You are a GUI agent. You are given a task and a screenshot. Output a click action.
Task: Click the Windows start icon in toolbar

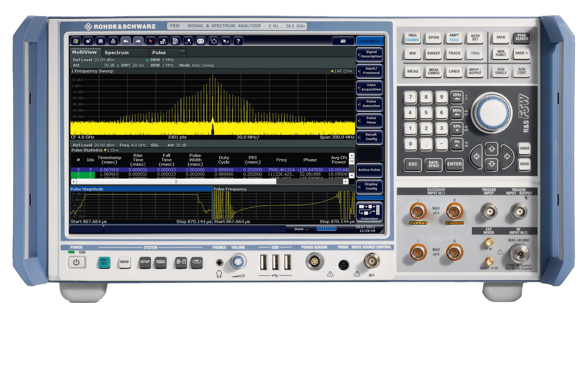pos(76,41)
